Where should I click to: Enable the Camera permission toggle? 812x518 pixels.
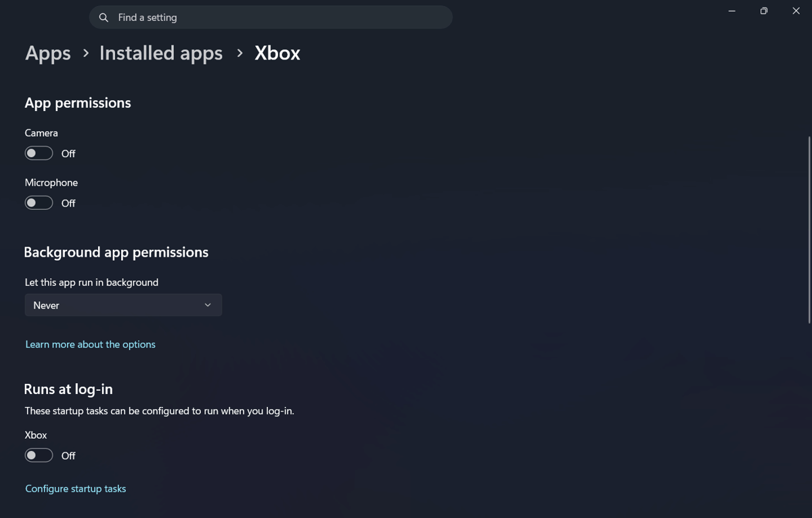click(39, 152)
